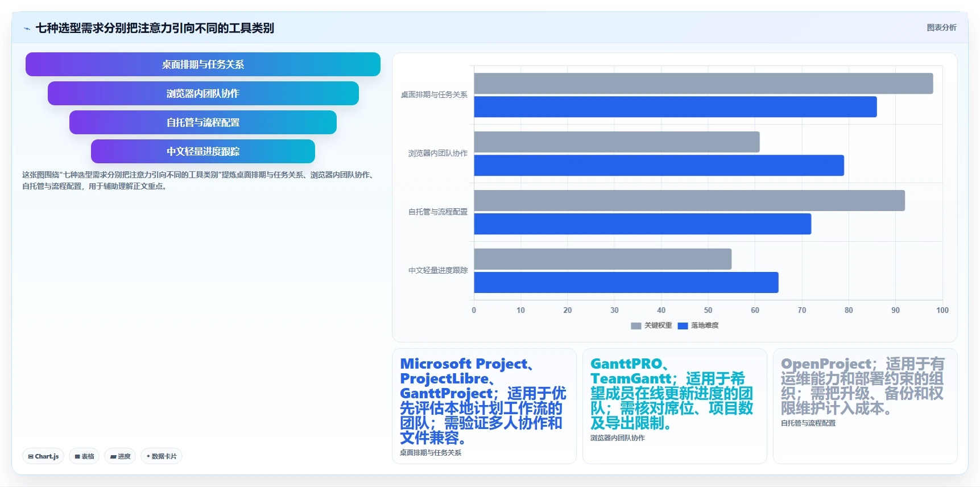980x487 pixels.
Task: Click the 表格 tag chip
Action: [84, 456]
